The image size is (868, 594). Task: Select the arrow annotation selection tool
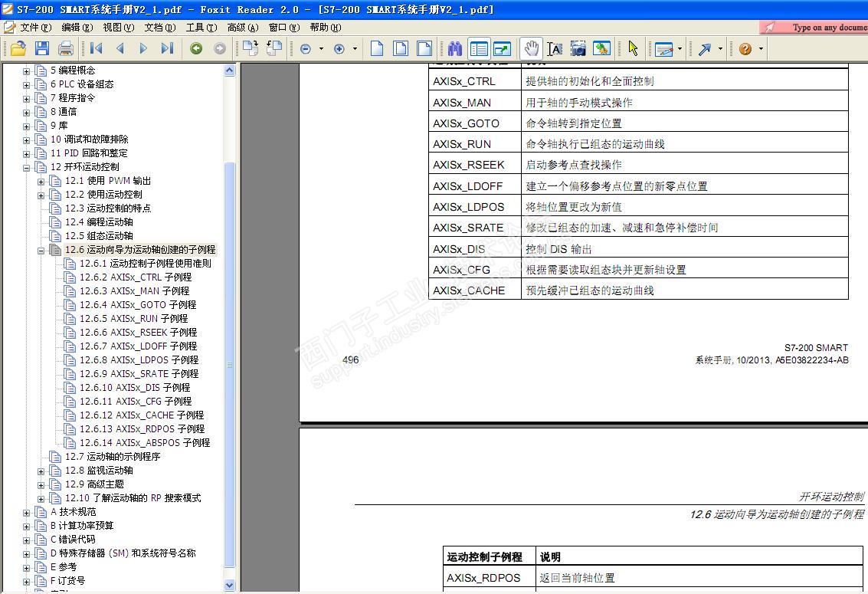click(634, 49)
